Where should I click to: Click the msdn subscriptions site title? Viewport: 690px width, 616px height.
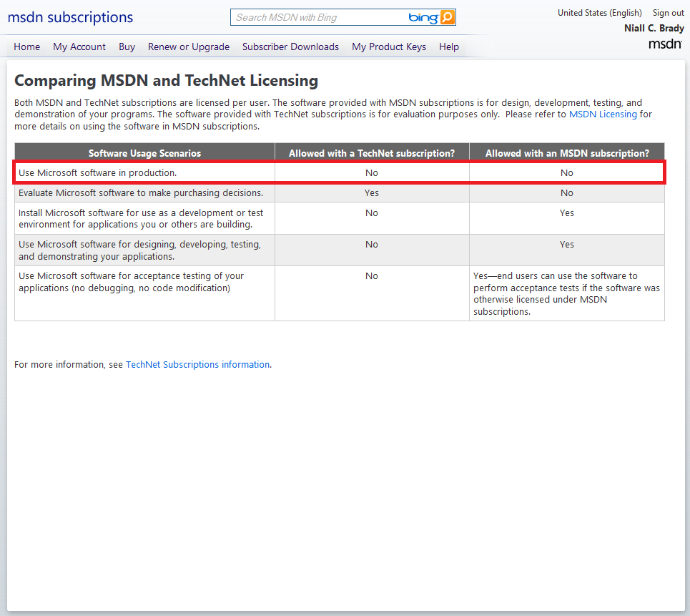pos(70,17)
